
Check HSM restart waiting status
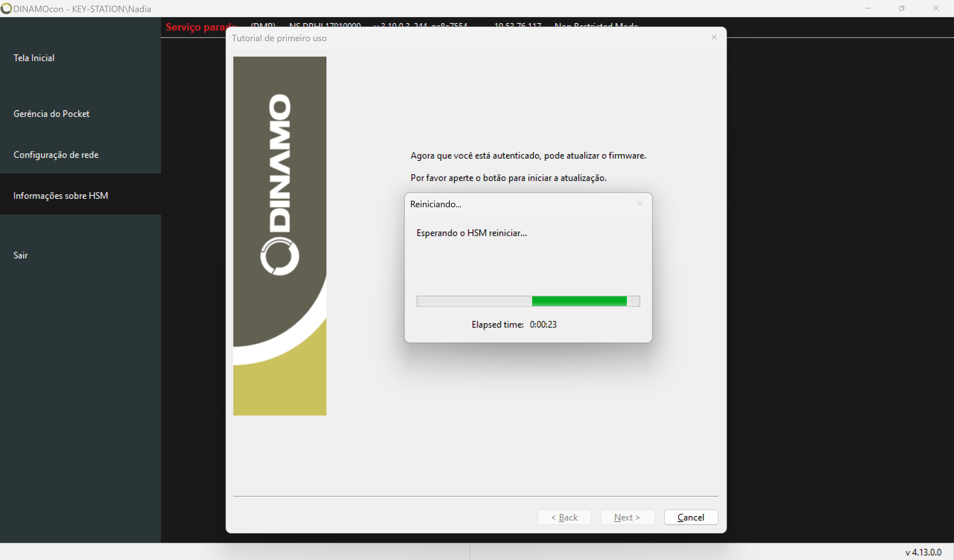[471, 233]
